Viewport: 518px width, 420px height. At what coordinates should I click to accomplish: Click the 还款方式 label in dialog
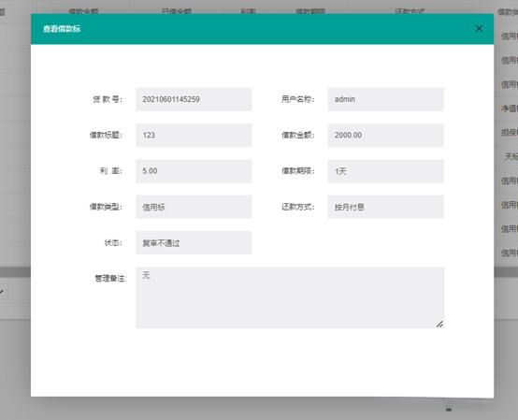pyautogui.click(x=298, y=207)
